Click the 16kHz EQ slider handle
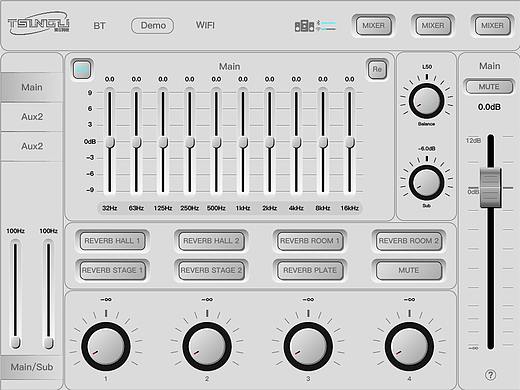This screenshot has width=520, height=390. (x=350, y=142)
